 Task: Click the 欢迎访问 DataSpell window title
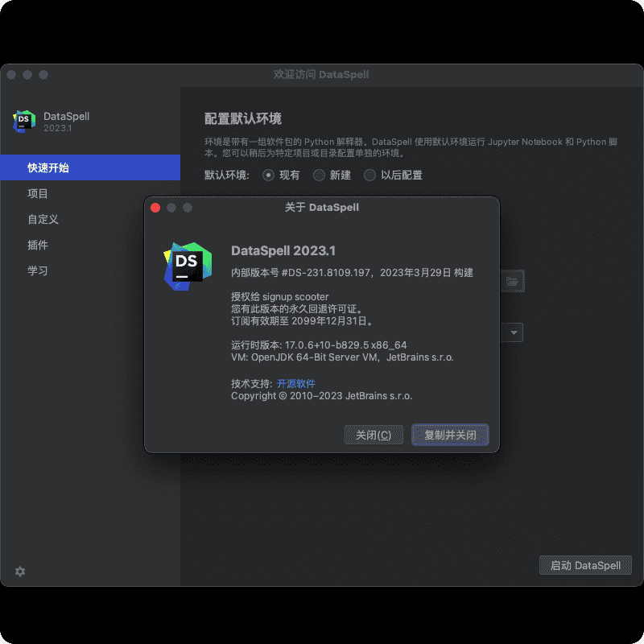pos(321,75)
